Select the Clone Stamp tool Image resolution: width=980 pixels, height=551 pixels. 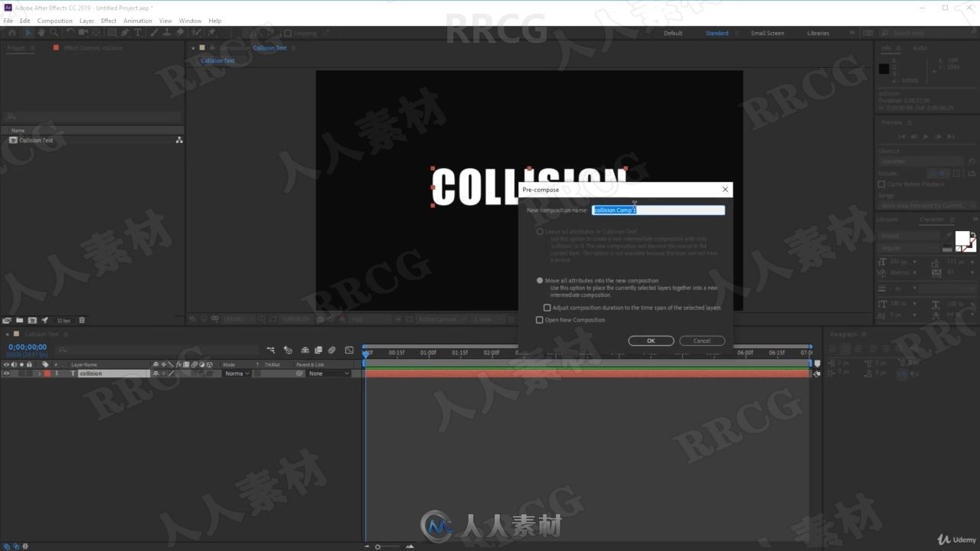pos(166,33)
